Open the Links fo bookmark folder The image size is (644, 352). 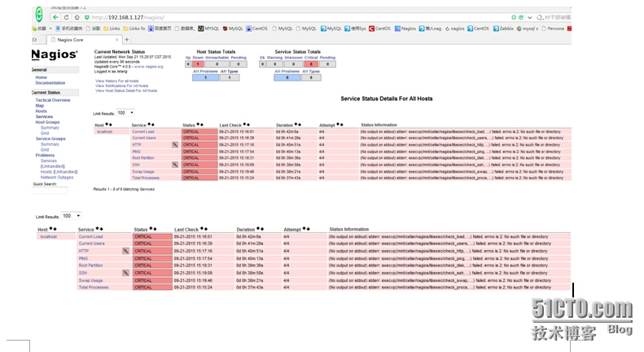point(134,29)
